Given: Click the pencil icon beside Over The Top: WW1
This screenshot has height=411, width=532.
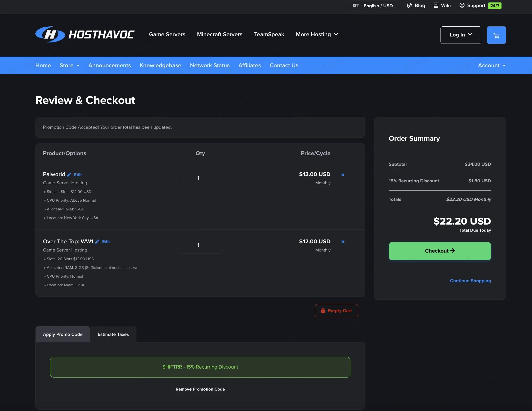Looking at the screenshot, I should pos(97,242).
